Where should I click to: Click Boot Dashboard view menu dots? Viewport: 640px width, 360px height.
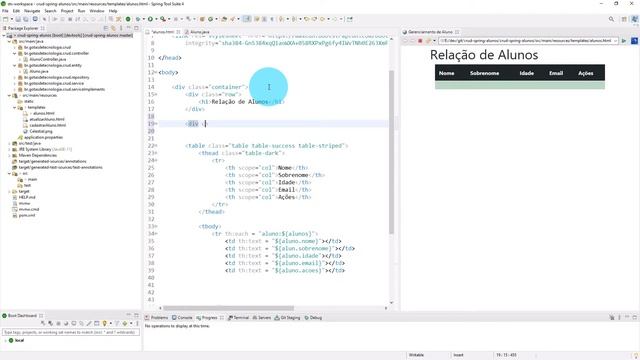coord(137,323)
